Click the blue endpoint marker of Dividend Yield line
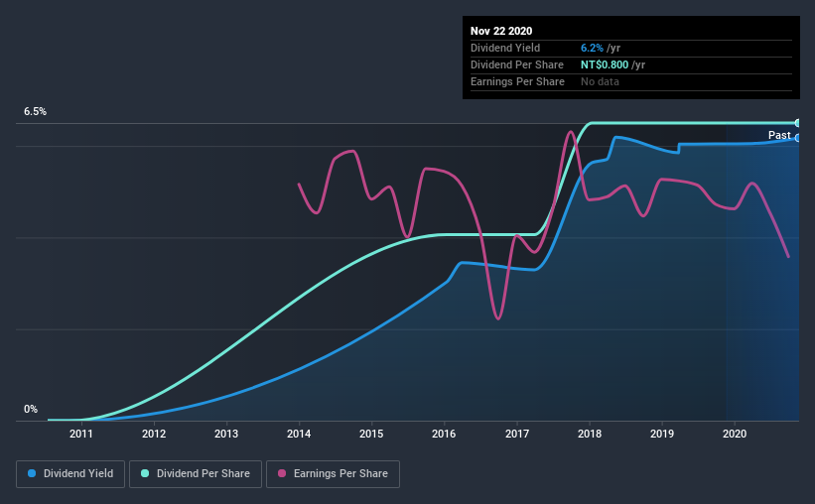This screenshot has width=815, height=504. click(797, 138)
